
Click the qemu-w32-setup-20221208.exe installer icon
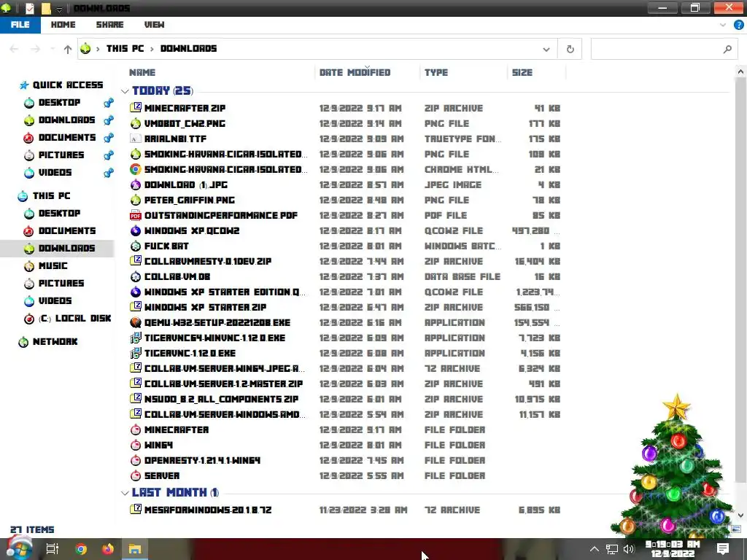136,322
